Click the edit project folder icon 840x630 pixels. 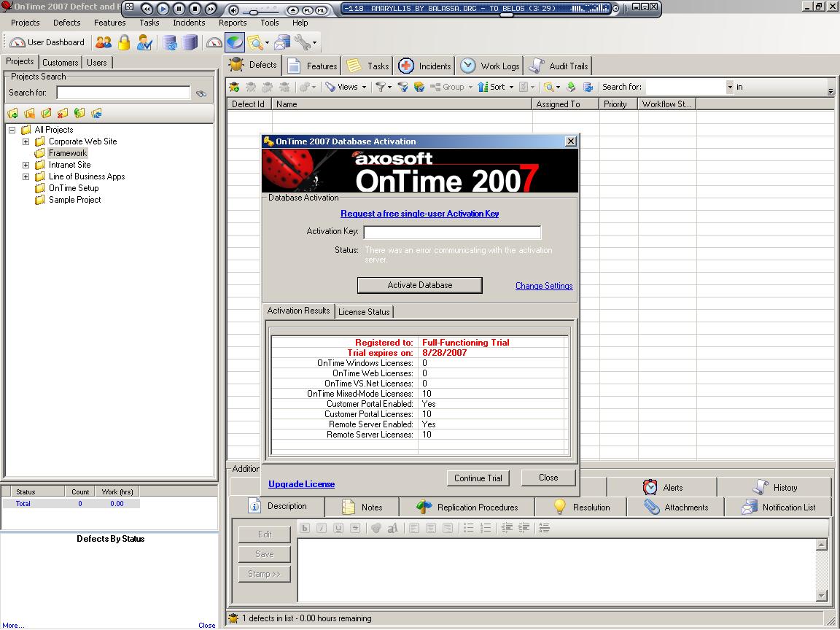[x=46, y=113]
